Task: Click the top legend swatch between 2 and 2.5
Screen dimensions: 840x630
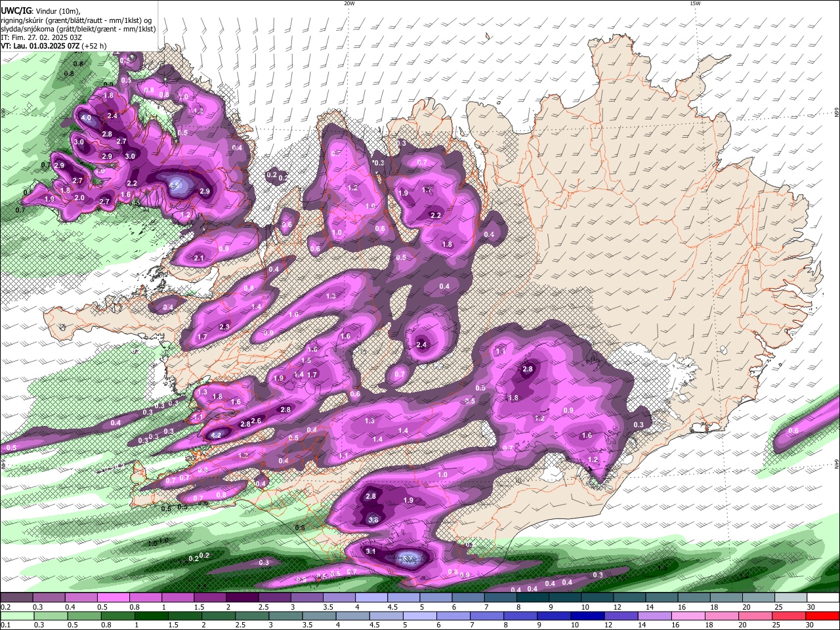Action: point(242,598)
